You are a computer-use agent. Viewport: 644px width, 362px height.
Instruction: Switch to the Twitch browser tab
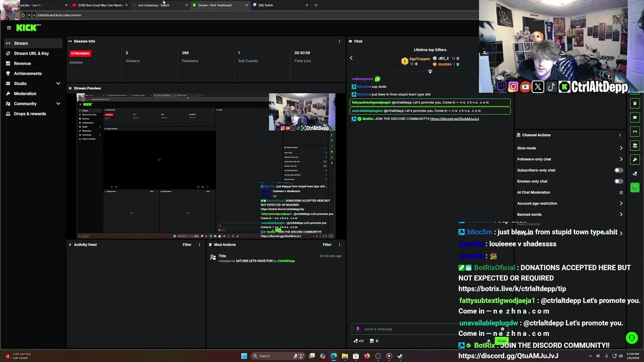point(280,5)
